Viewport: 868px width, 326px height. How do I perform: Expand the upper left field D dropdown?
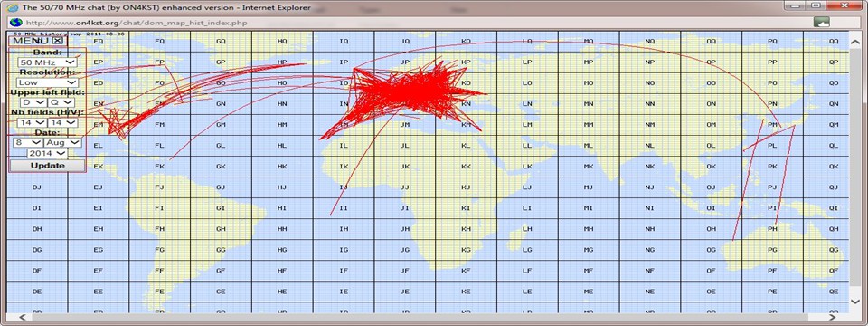click(x=33, y=102)
